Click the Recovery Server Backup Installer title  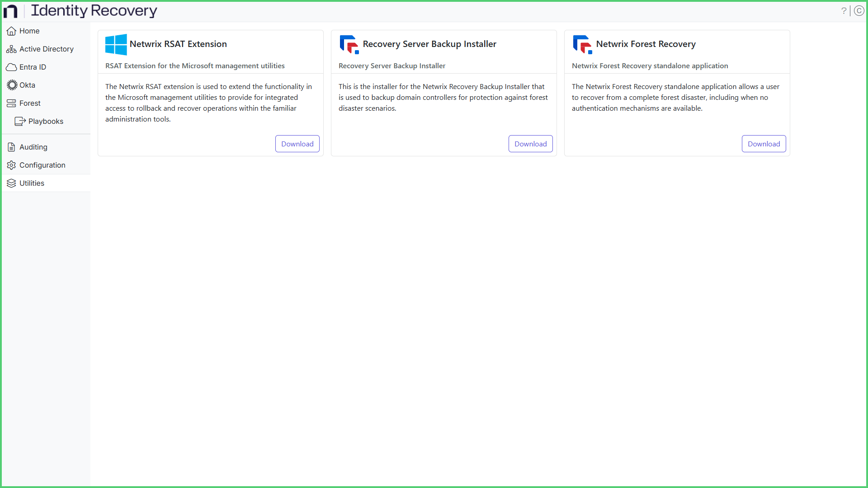429,44
